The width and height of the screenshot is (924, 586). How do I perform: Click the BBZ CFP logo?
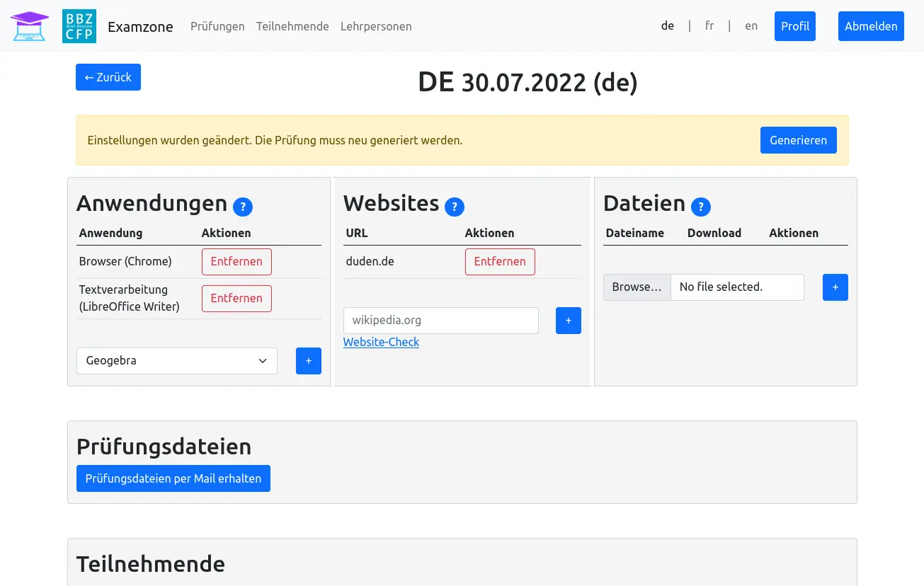click(x=79, y=26)
